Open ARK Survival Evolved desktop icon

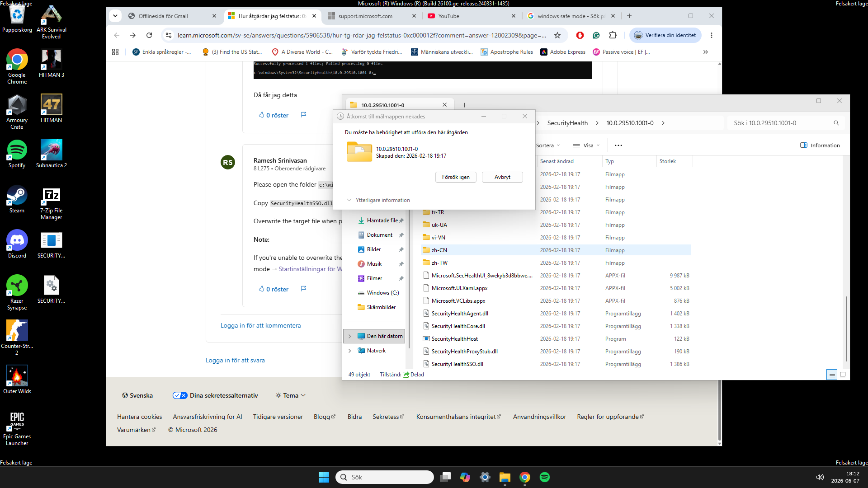pyautogui.click(x=51, y=21)
